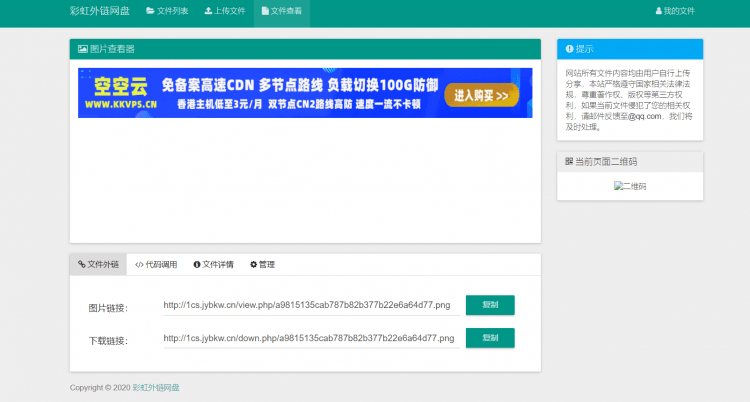The width and height of the screenshot is (750, 402).
Task: Click the user icon beside 我的文件
Action: tap(659, 11)
